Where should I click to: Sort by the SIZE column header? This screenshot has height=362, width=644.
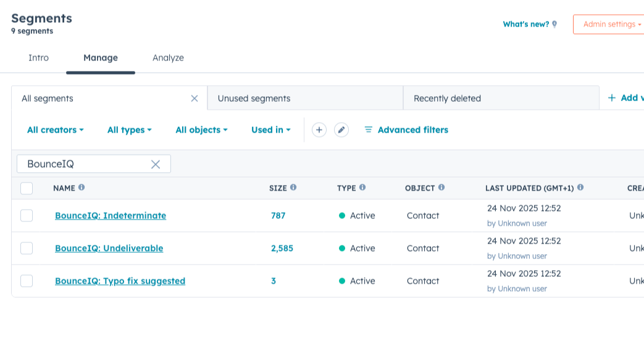coord(278,188)
